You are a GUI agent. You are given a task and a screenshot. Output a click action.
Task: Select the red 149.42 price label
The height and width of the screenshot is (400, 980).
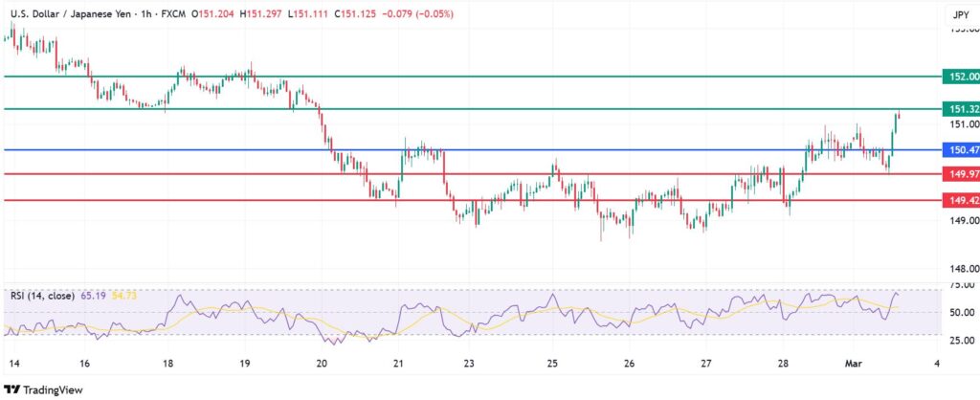(x=960, y=201)
